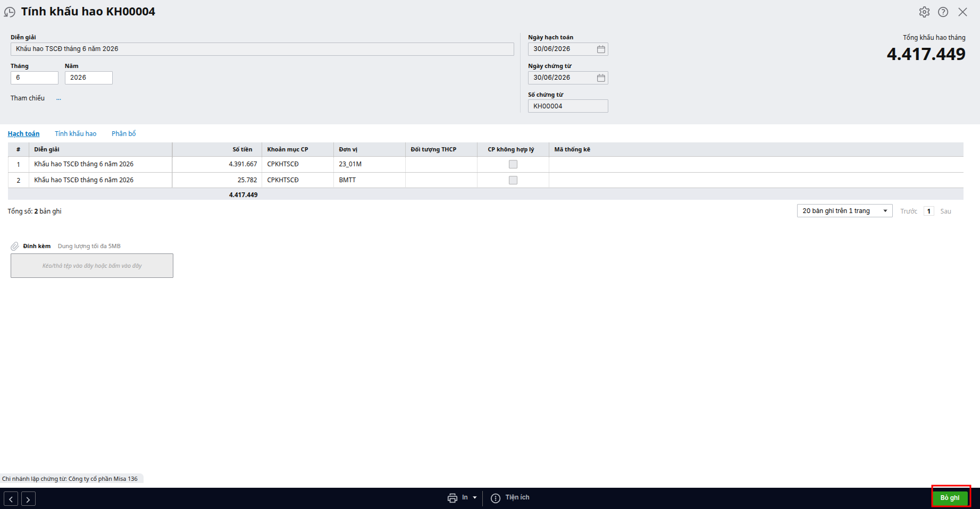The height and width of the screenshot is (509, 980).
Task: Expand the In print dropdown arrow
Action: (475, 498)
